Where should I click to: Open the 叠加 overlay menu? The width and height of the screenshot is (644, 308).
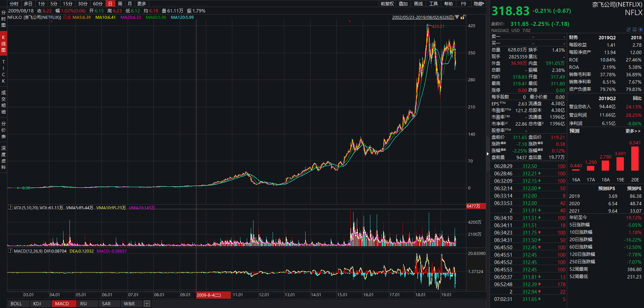point(403,4)
